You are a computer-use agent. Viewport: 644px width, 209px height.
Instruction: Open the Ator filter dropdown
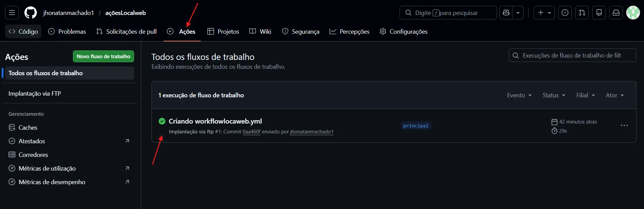[x=615, y=95]
